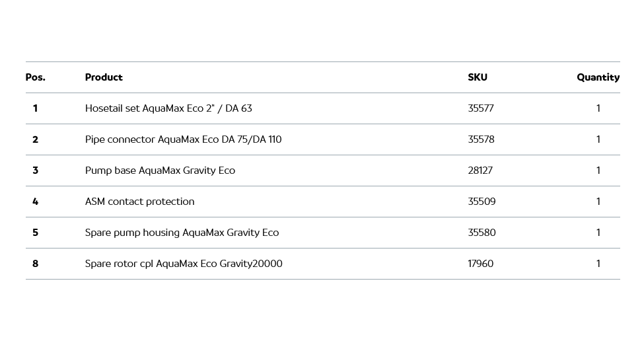Image resolution: width=644 pixels, height=345 pixels.
Task: Click quantity value for Hosetail set row
Action: click(598, 108)
